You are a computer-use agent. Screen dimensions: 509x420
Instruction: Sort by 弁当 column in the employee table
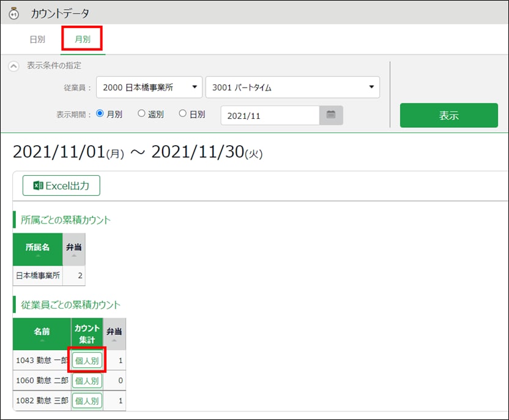click(114, 334)
